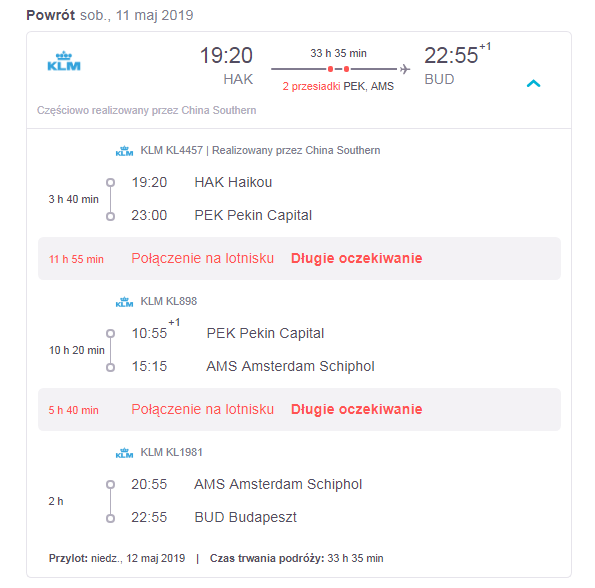595x588 pixels.
Task: Click the airplane icon on route line
Action: (405, 69)
